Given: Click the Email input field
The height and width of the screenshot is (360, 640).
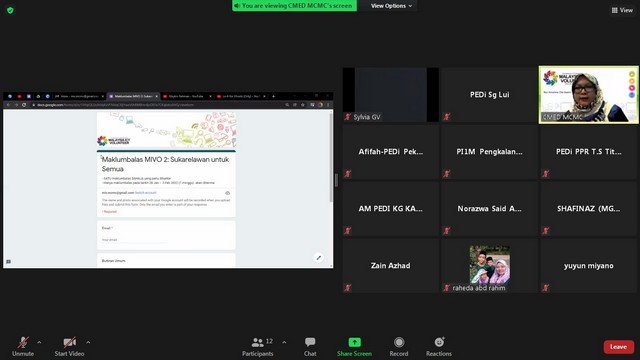Looking at the screenshot, I should 134,240.
